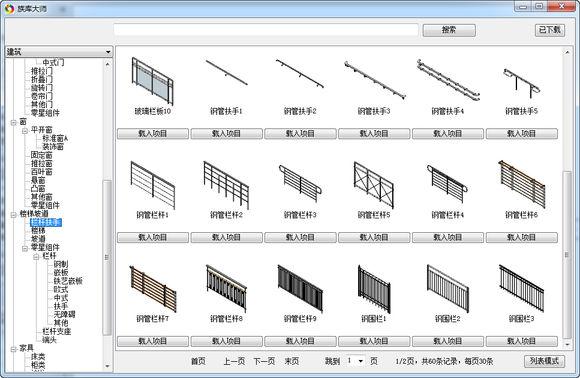This screenshot has width=580, height=378.
Task: Select 旋转门 in the tree
Action: point(41,88)
